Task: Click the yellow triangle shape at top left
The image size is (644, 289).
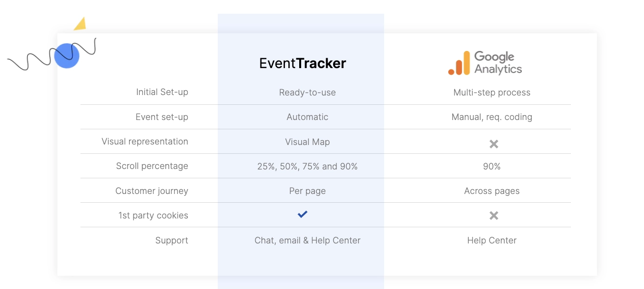Action: point(81,24)
